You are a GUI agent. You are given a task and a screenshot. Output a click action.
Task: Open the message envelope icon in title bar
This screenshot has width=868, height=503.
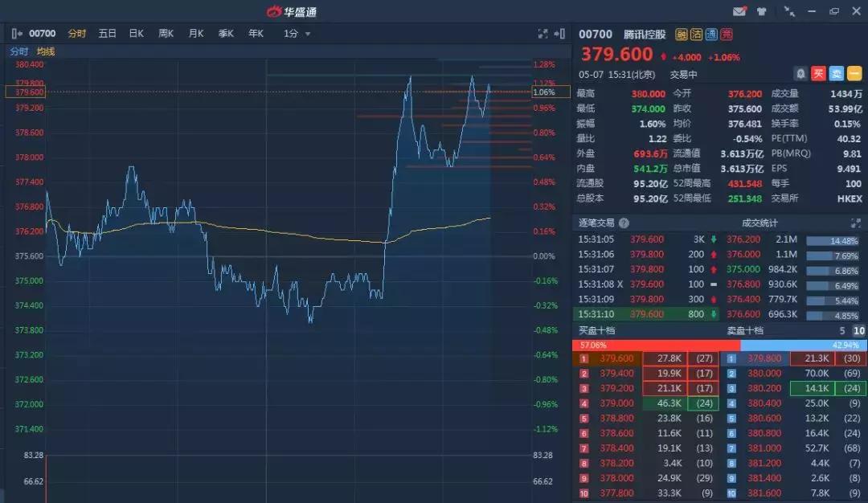740,11
